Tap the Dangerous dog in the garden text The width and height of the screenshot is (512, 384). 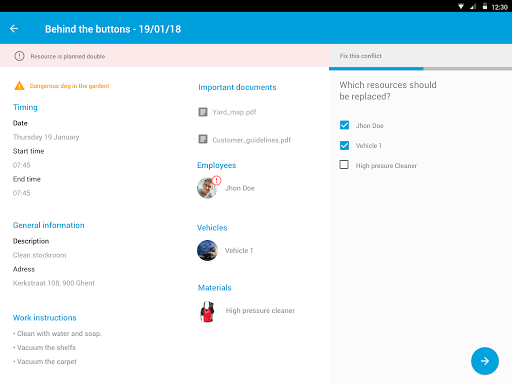click(x=69, y=86)
